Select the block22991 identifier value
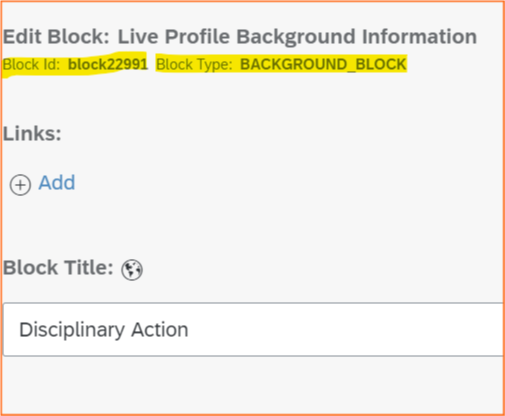Image resolution: width=505 pixels, height=416 pixels. [108, 64]
